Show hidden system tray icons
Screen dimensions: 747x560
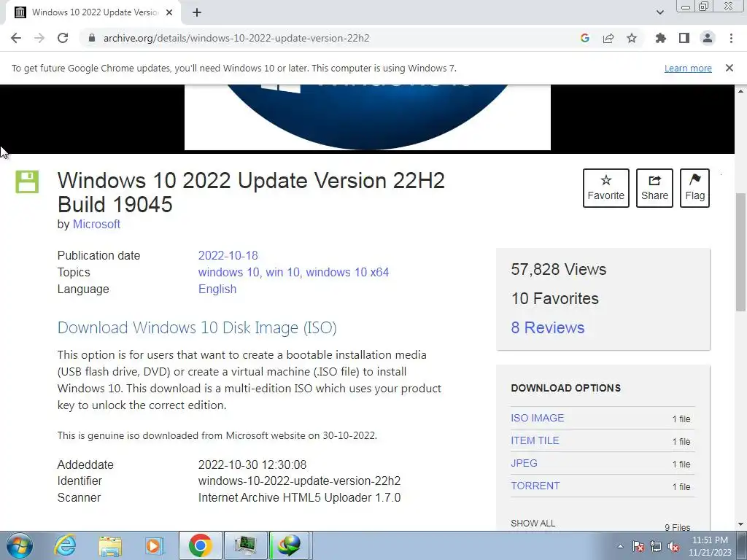point(620,546)
